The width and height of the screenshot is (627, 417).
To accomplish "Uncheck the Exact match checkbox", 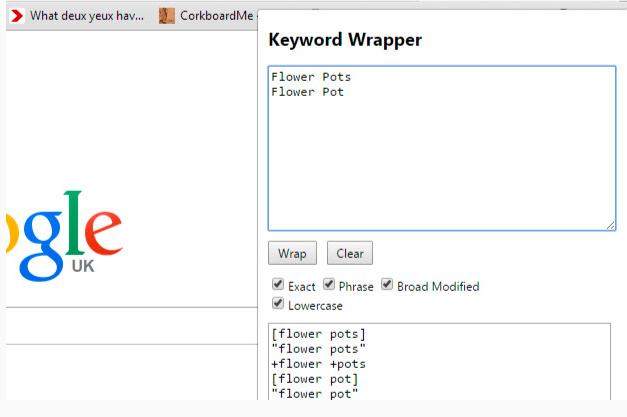I will tap(278, 285).
